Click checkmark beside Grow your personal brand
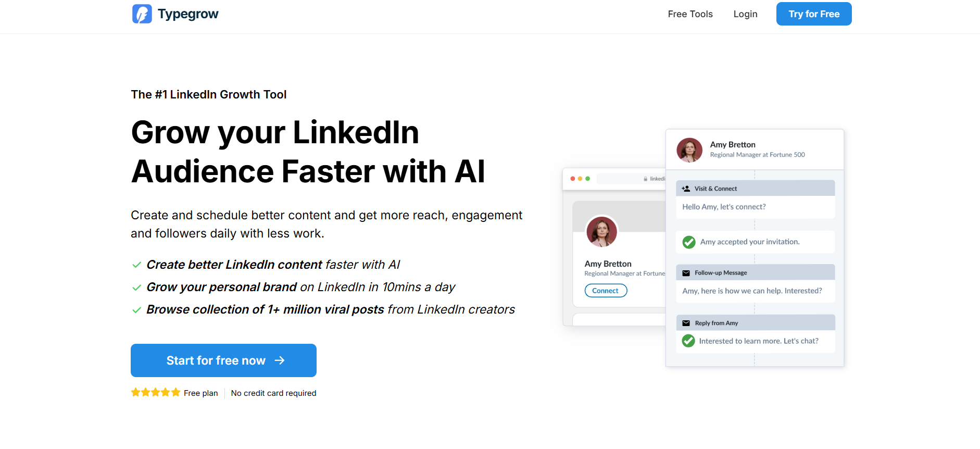 [136, 288]
